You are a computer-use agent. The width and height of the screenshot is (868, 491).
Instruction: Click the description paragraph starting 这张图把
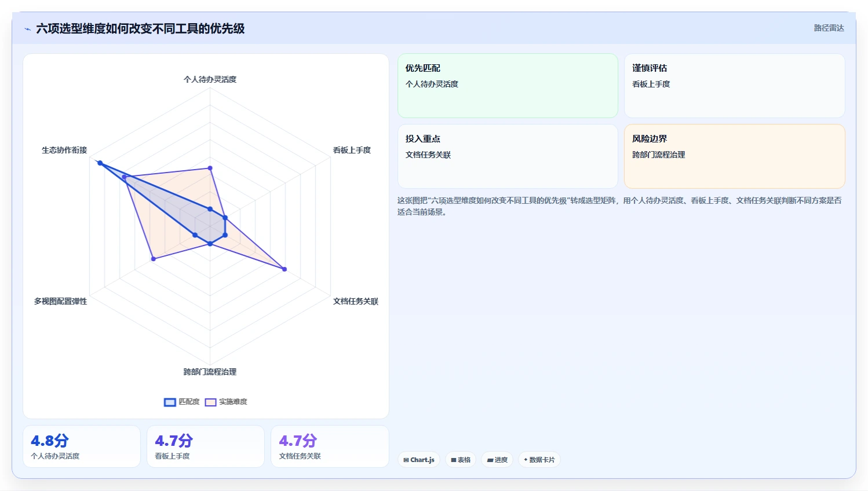click(x=619, y=206)
